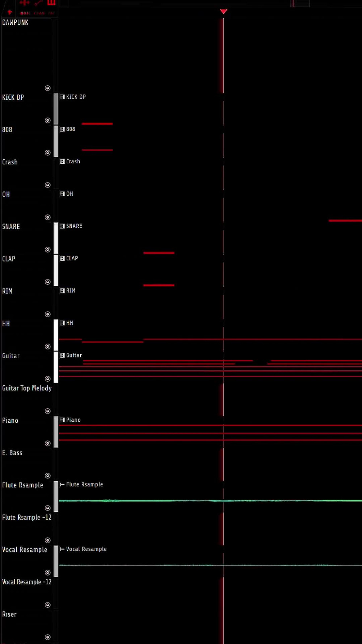This screenshot has height=644, width=362.
Task: Mute the Crash track
Action: click(47, 185)
